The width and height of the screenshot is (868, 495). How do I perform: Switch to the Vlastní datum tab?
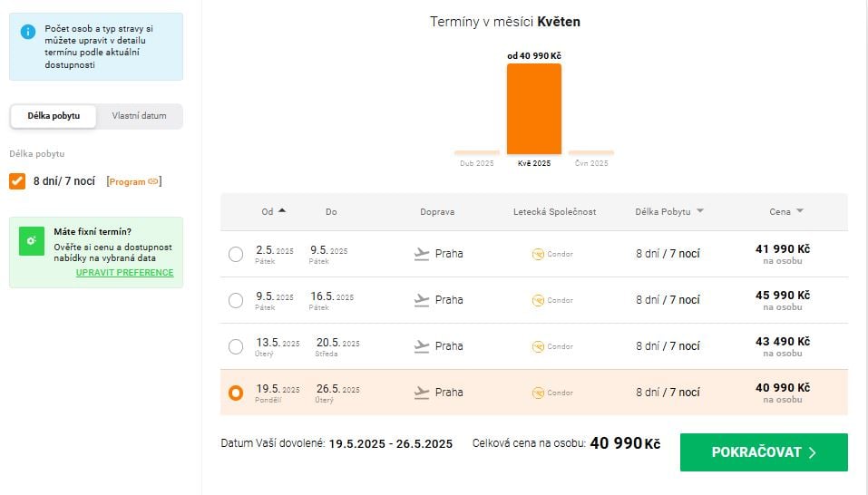click(x=139, y=116)
